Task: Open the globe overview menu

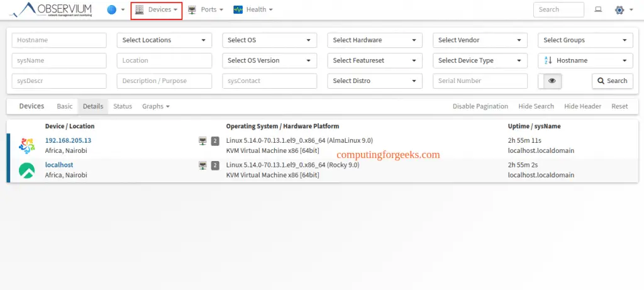Action: [116, 9]
